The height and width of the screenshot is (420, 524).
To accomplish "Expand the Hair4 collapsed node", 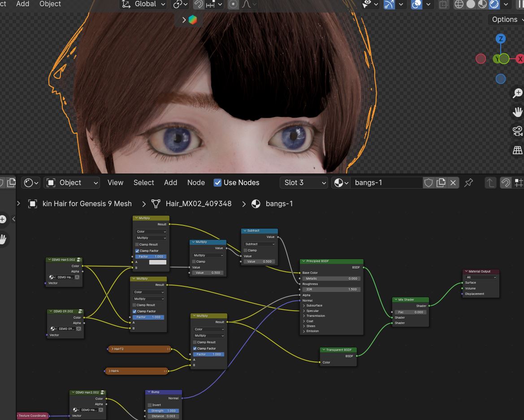I will (109, 371).
